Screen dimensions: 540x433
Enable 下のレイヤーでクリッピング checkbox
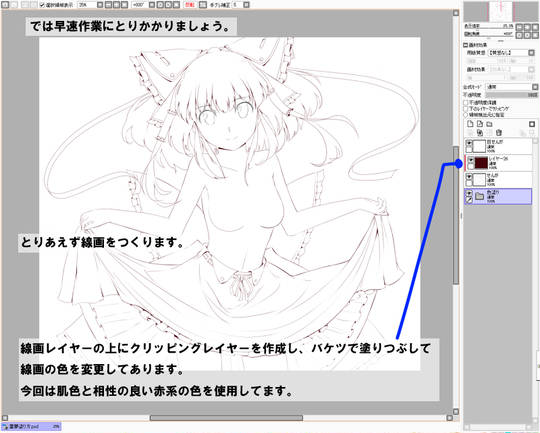point(466,109)
